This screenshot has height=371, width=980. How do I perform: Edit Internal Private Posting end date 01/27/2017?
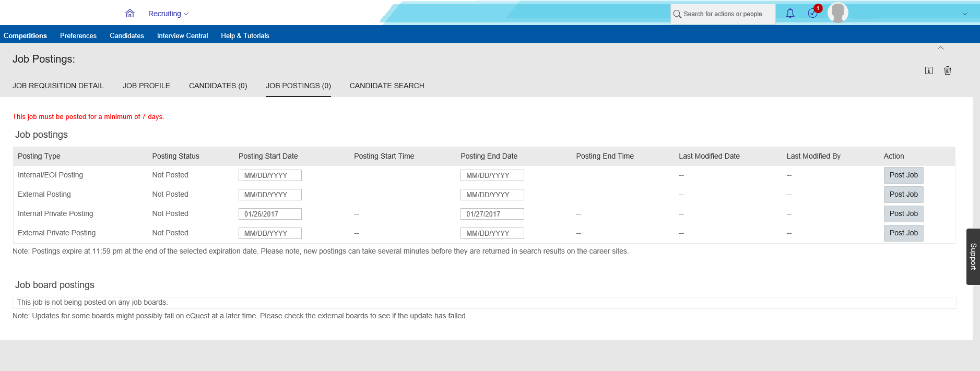tap(492, 214)
